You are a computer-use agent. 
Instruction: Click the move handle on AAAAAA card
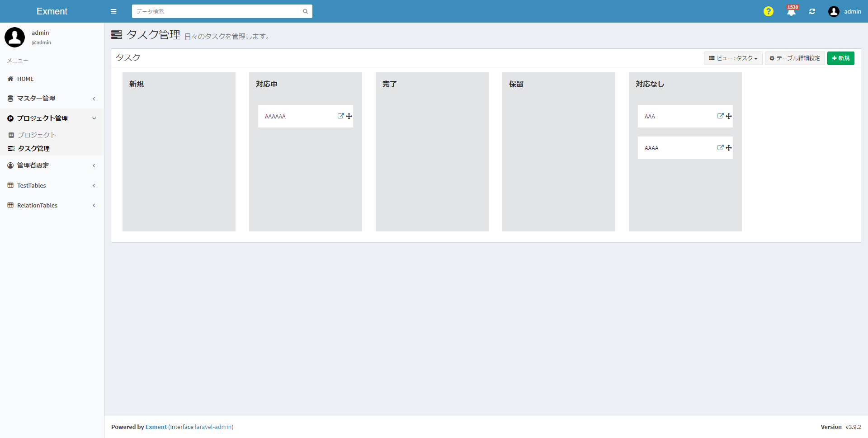point(349,116)
